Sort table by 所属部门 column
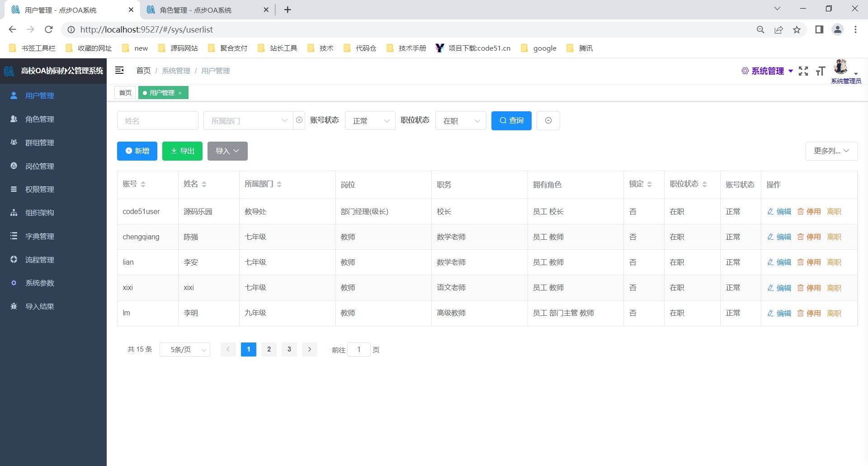868x466 pixels. coord(279,184)
